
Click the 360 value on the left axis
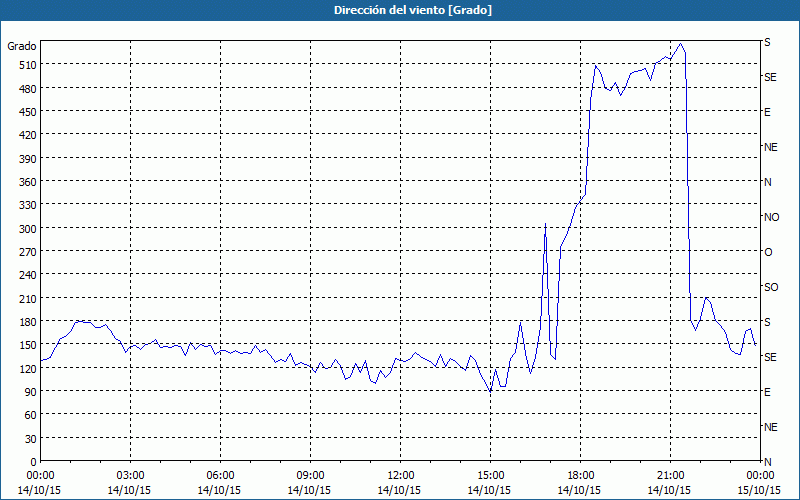pyautogui.click(x=28, y=182)
